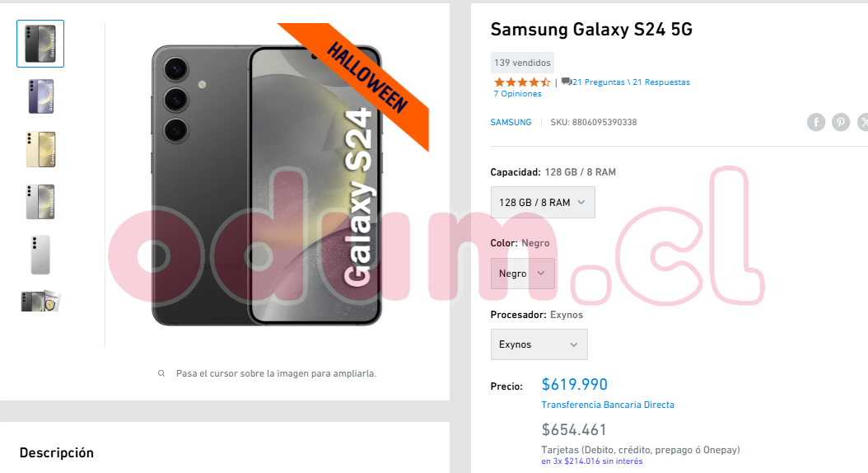This screenshot has height=473, width=868.
Task: Open the Negro color dropdown
Action: point(523,273)
